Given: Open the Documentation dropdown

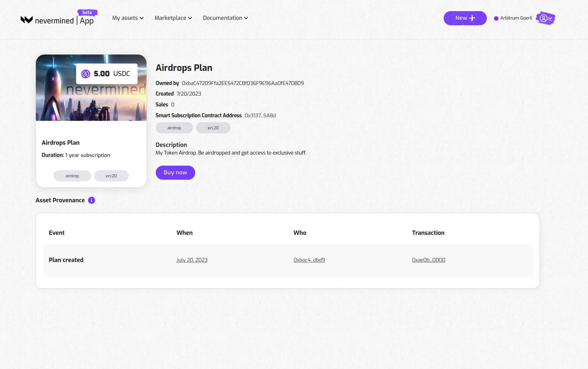Looking at the screenshot, I should click(225, 18).
